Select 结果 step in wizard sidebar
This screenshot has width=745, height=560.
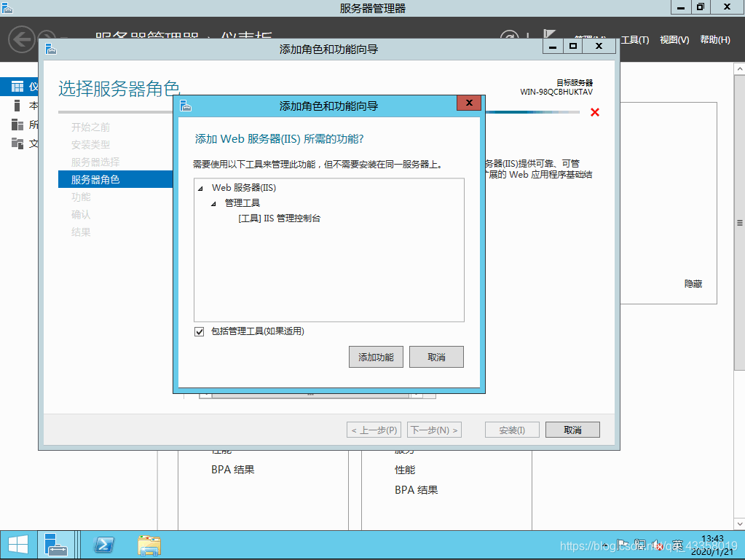(81, 232)
